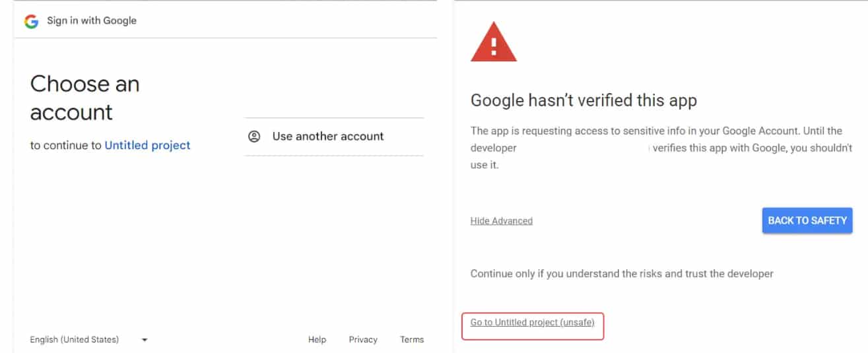Viewport: 868px width, 353px height.
Task: Click the Choose an account heading
Action: tap(84, 98)
